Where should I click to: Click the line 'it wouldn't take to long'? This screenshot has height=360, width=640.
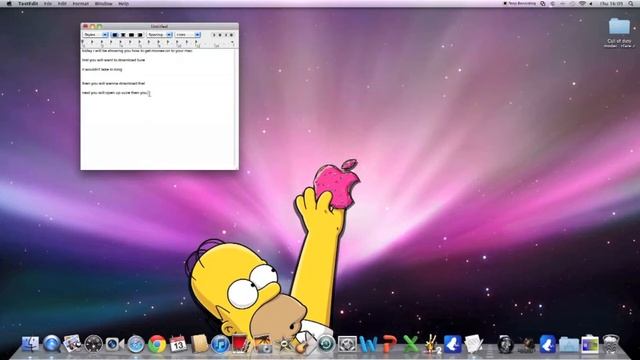(102, 69)
